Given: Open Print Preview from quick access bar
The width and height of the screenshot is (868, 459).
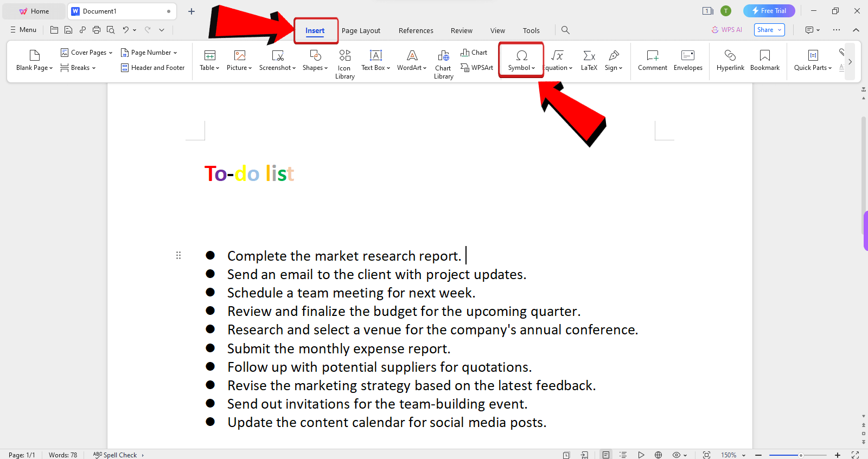Looking at the screenshot, I should coord(111,30).
